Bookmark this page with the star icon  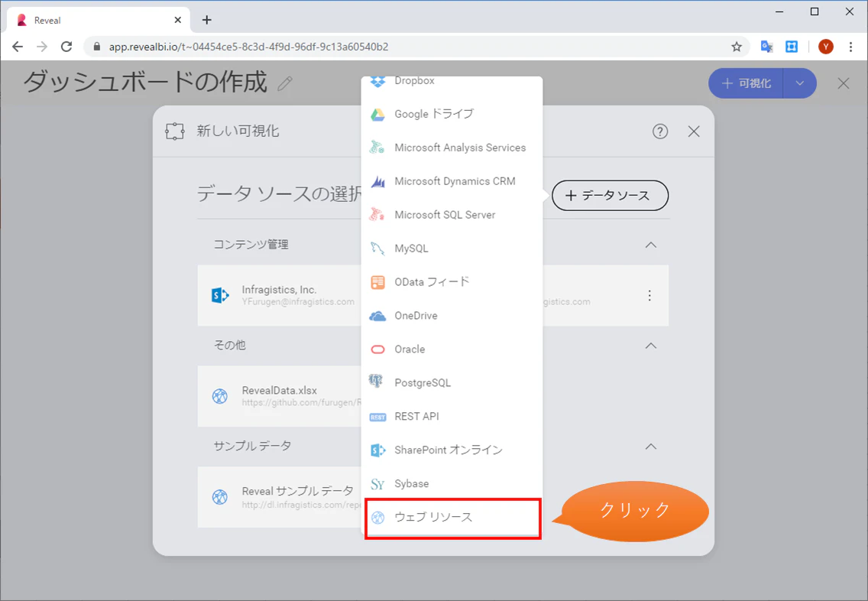coord(737,47)
